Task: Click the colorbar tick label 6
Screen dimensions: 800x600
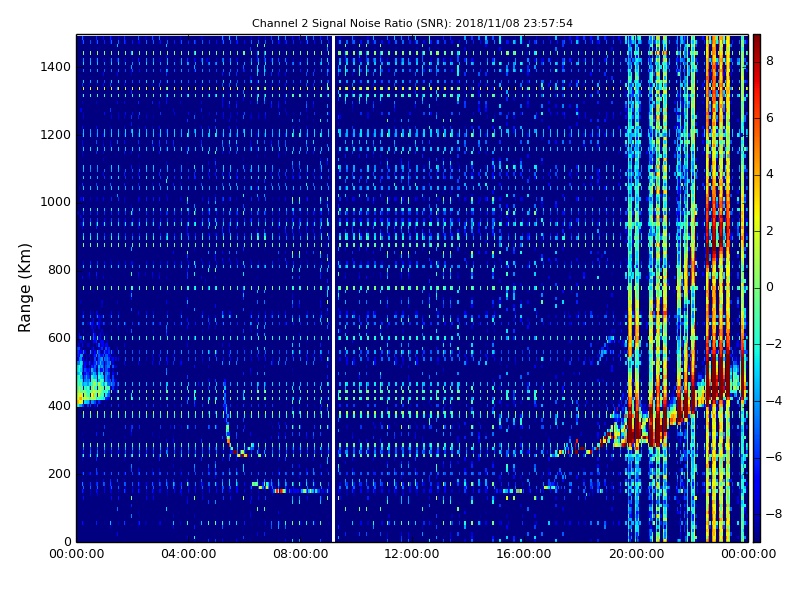Action: pyautogui.click(x=770, y=118)
